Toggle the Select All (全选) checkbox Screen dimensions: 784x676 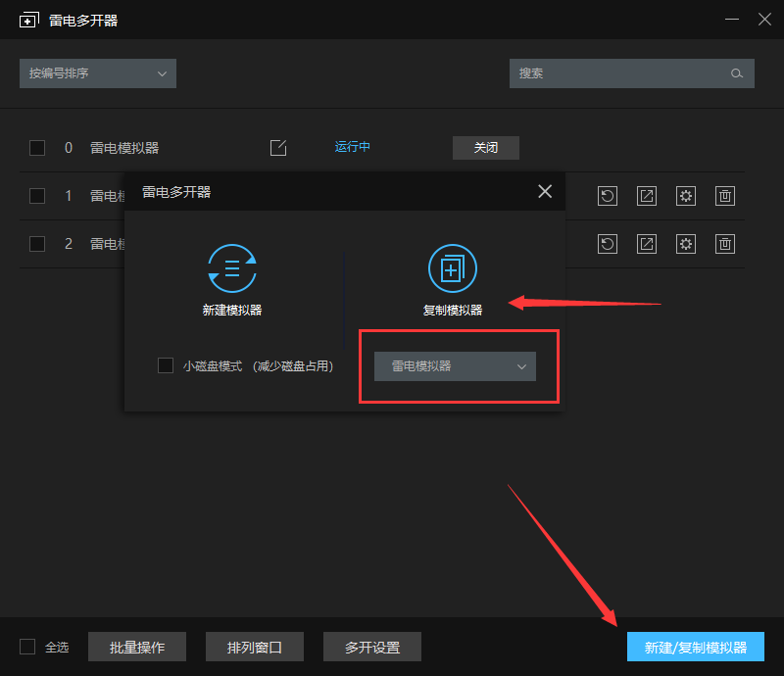pos(27,647)
